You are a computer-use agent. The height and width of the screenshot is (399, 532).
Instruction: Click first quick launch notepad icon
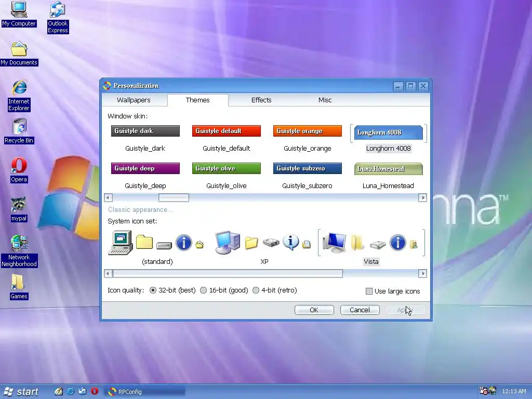58,391
